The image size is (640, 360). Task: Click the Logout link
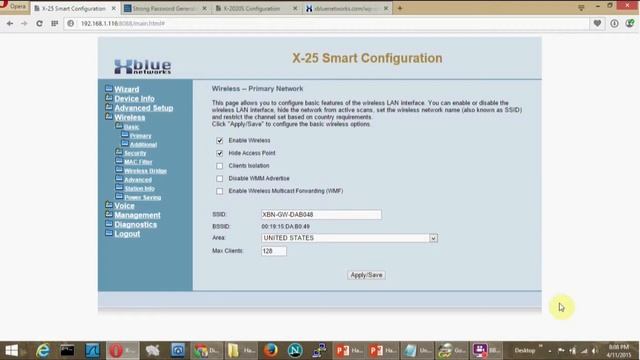pyautogui.click(x=127, y=234)
